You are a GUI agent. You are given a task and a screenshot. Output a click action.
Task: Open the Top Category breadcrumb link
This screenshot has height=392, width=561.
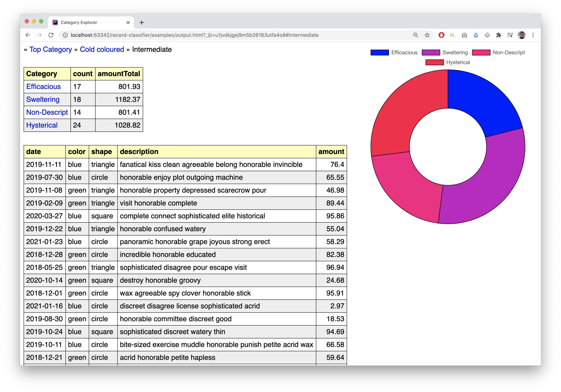pyautogui.click(x=51, y=49)
